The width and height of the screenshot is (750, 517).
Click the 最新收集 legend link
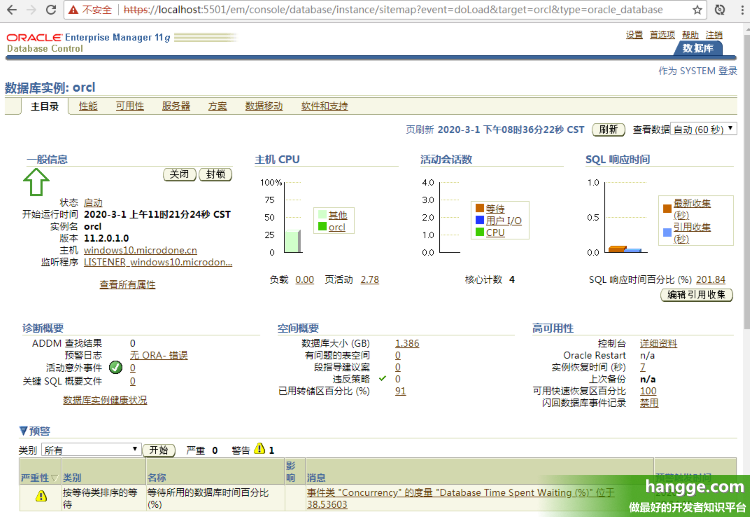coord(692,209)
